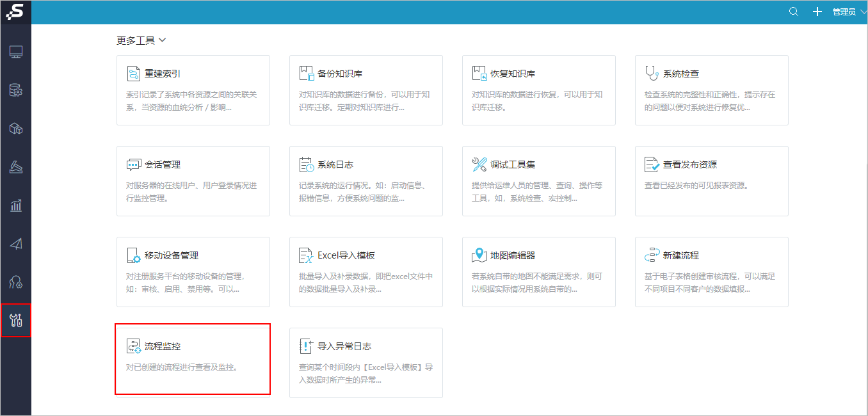This screenshot has height=416, width=868.
Task: Click description starting '索引记录了系统中各资源'
Action: coord(191,101)
